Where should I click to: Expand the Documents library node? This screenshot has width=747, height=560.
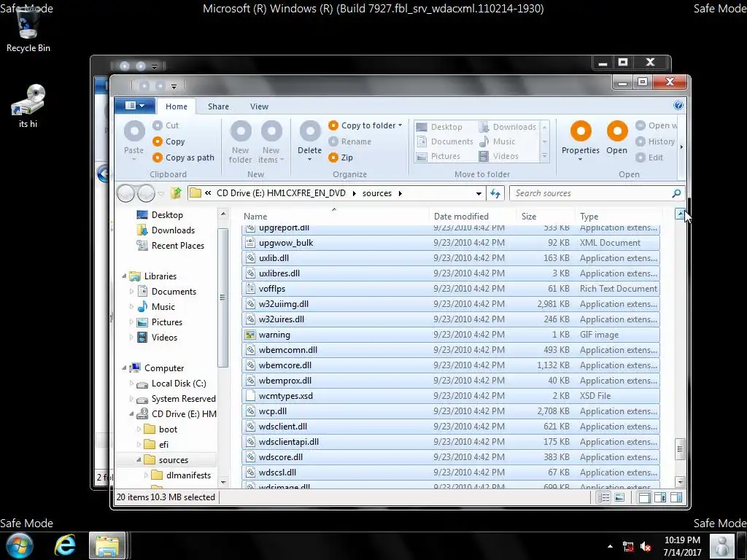(131, 292)
